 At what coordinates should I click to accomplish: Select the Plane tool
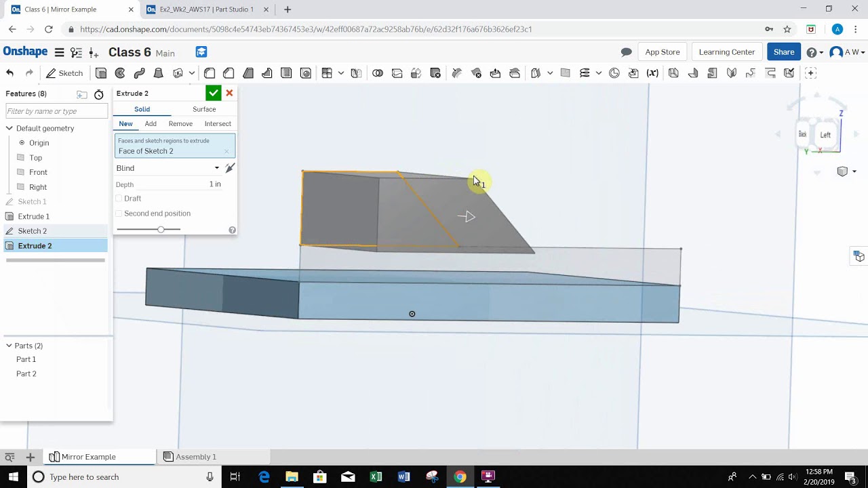coord(565,73)
